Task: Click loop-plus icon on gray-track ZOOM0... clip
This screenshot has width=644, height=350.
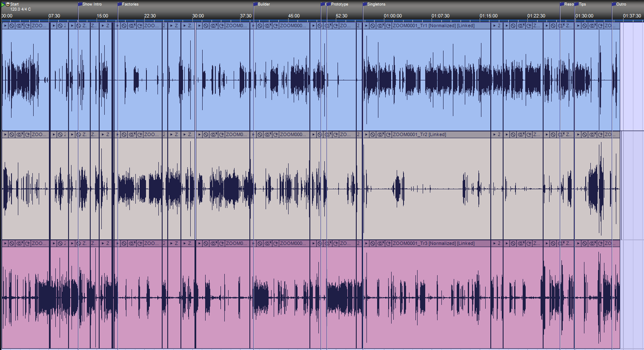Action: click(221, 134)
